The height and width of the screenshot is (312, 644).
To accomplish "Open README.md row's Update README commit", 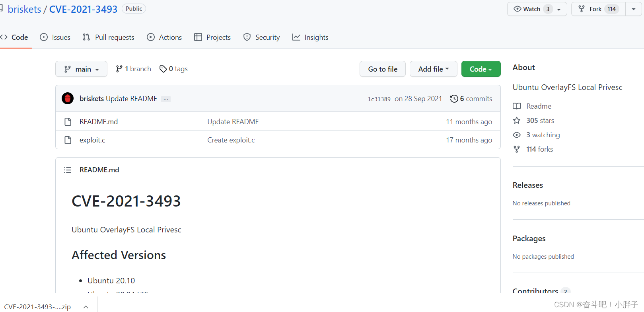I will pos(233,122).
